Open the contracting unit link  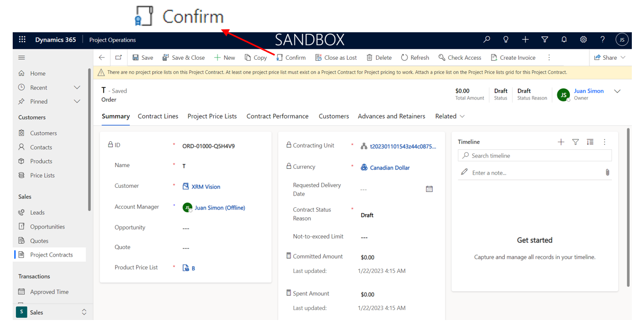403,146
